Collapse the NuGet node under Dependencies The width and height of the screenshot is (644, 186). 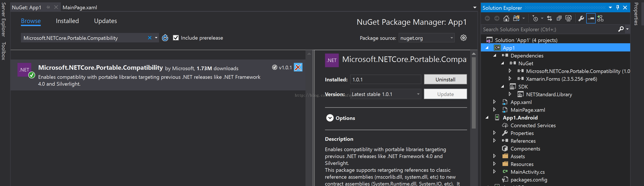[x=502, y=63]
